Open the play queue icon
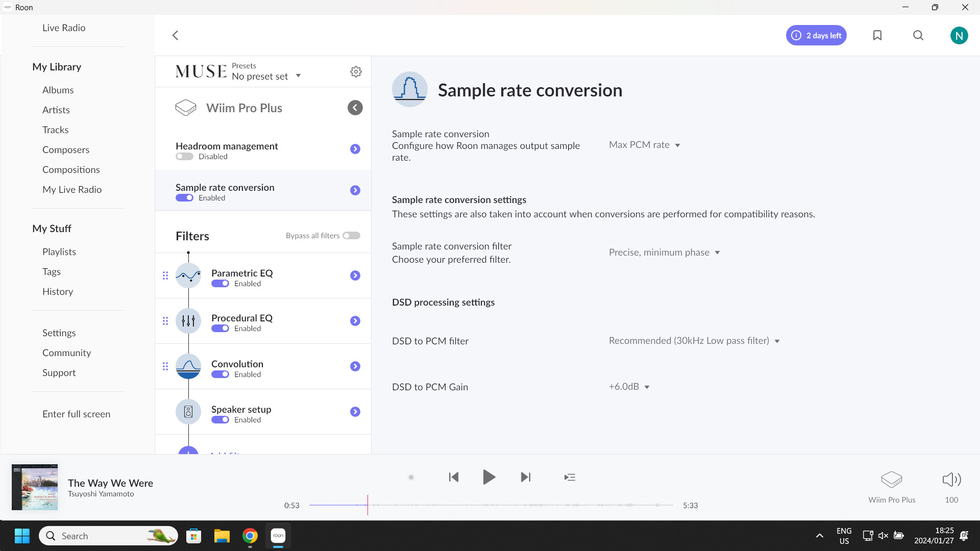This screenshot has height=551, width=980. (x=570, y=477)
